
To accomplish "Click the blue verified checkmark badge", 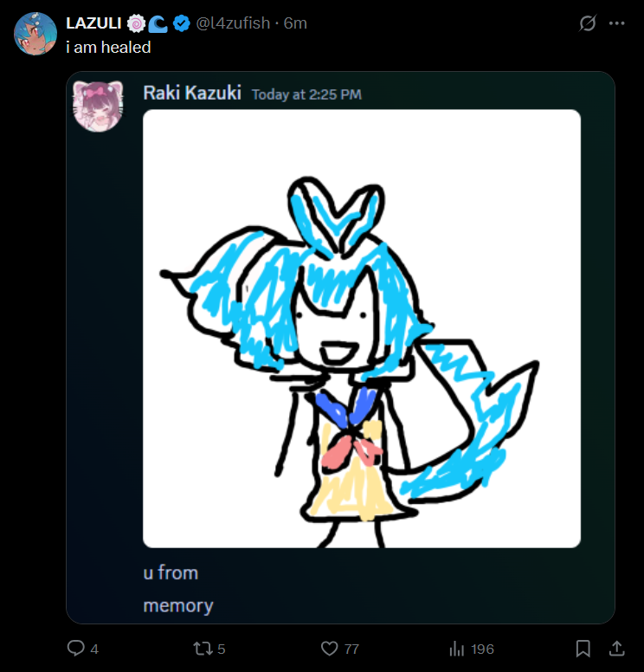I will tap(182, 23).
